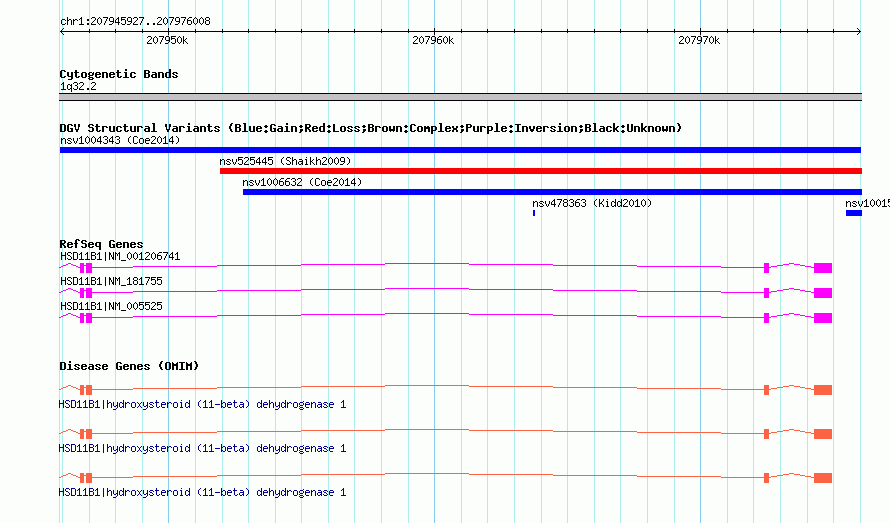Click the 207960k ruler position
This screenshot has height=523, width=890.
433,40
